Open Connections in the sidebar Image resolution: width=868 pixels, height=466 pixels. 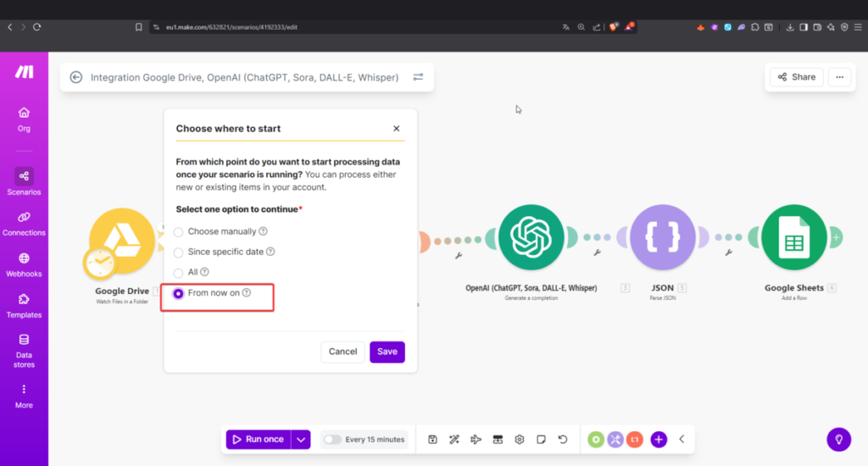pyautogui.click(x=24, y=224)
